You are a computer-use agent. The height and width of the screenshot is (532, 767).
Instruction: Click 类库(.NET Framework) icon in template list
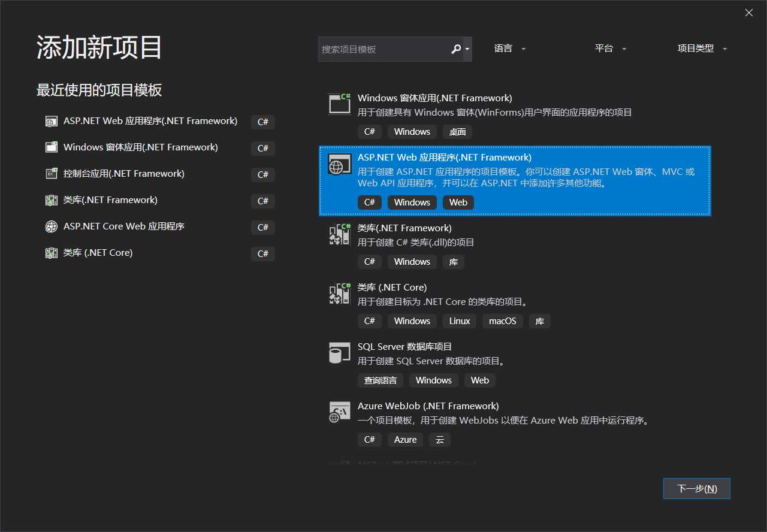(x=340, y=234)
